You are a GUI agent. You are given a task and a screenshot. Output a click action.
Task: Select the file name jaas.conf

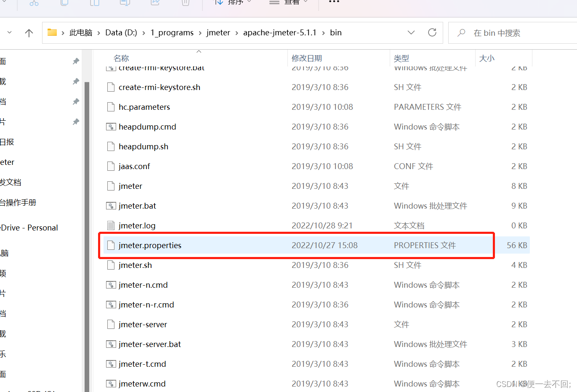click(x=134, y=166)
